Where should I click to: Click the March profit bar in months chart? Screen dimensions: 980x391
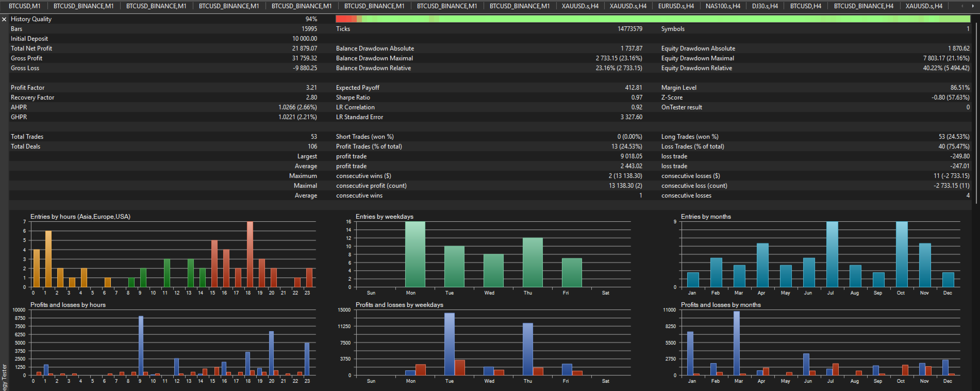pyautogui.click(x=737, y=343)
